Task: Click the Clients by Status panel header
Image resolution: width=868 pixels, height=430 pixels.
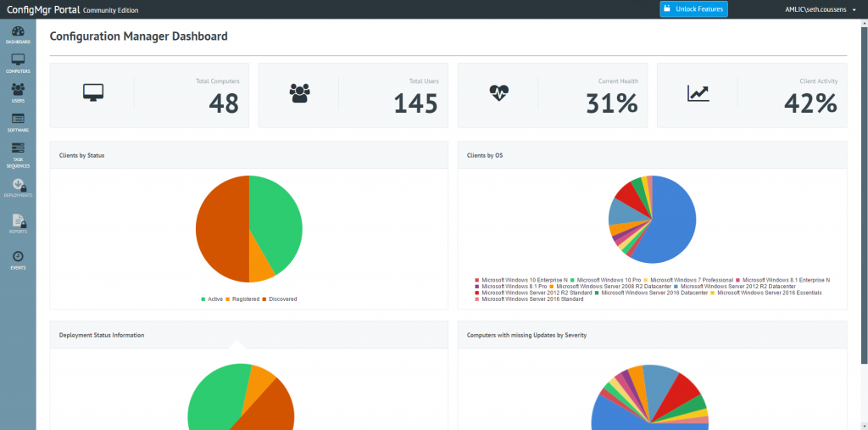Action: 249,155
